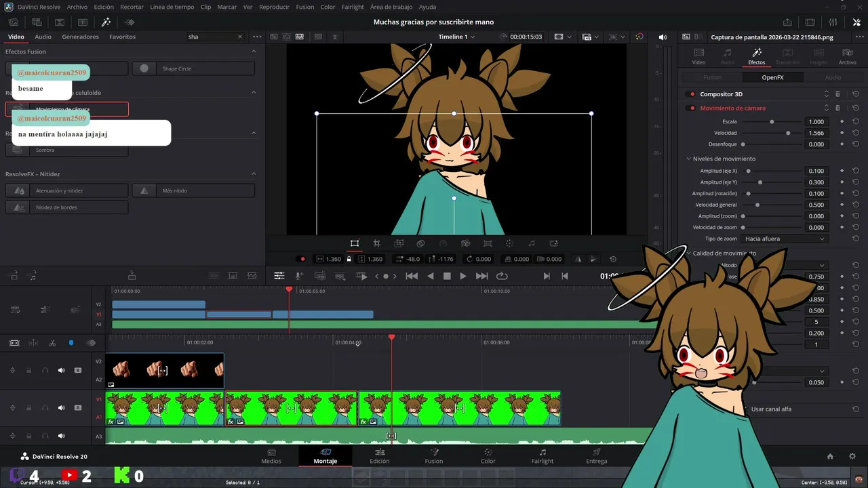Open the Audio tool under the viewer
The height and width of the screenshot is (488, 868).
(x=532, y=243)
